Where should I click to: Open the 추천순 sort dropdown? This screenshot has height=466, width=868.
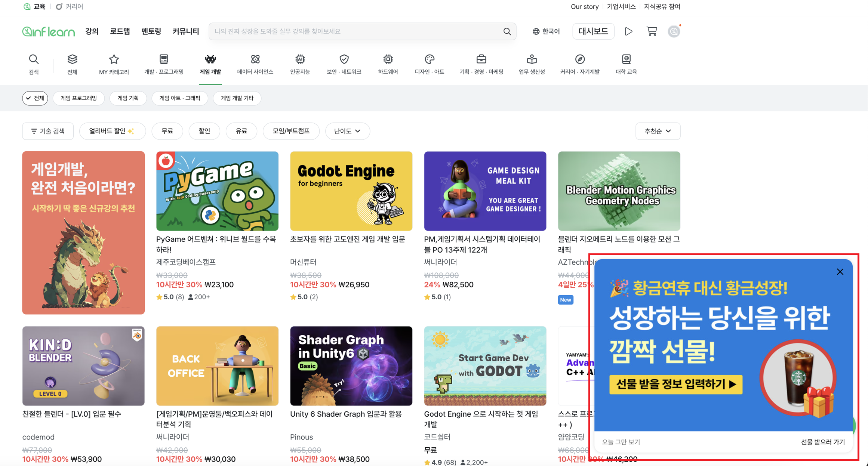pyautogui.click(x=658, y=131)
